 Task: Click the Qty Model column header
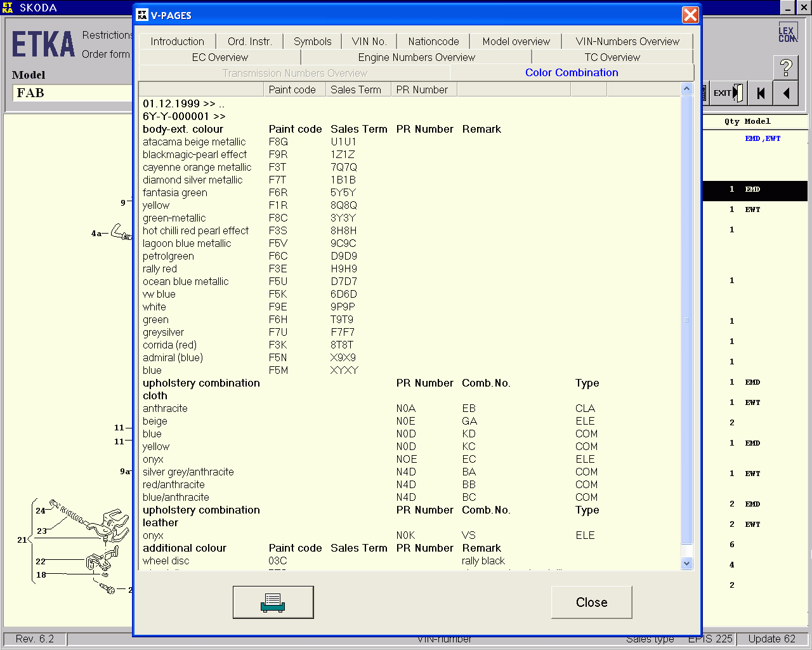point(747,121)
